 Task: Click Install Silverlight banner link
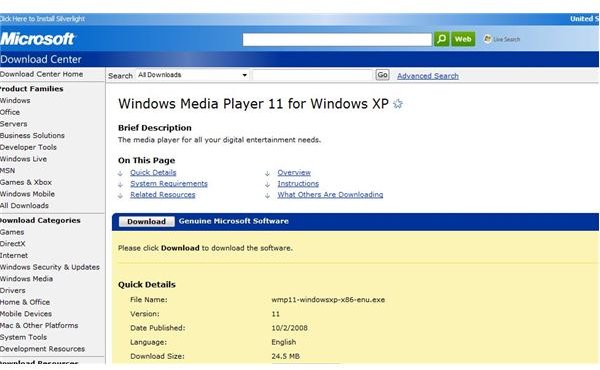point(42,19)
